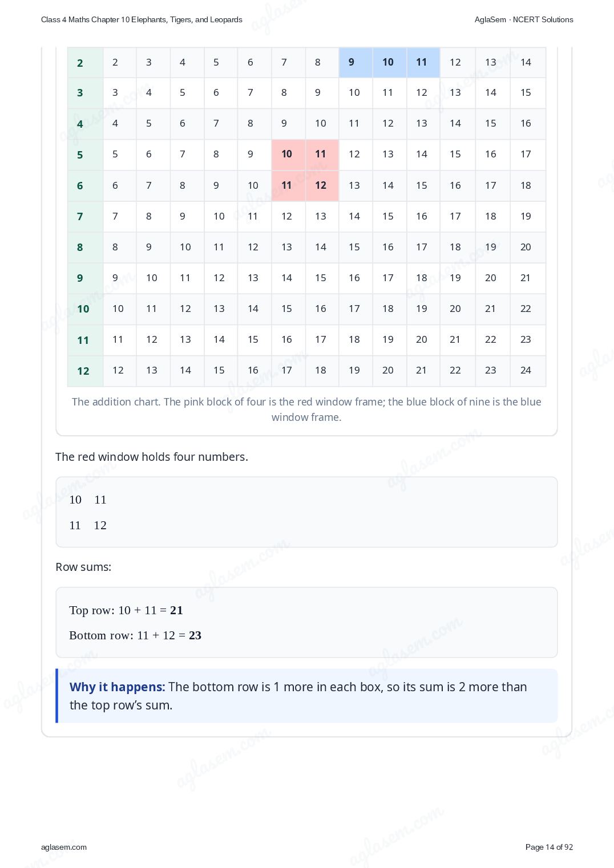Click blue highlighted cell 10 in row 2
The width and height of the screenshot is (614, 868).
coord(389,62)
